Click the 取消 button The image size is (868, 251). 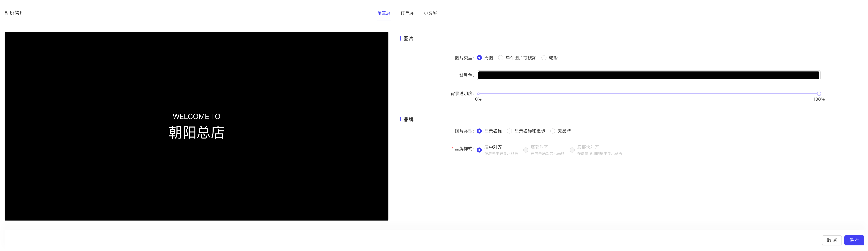pos(832,240)
